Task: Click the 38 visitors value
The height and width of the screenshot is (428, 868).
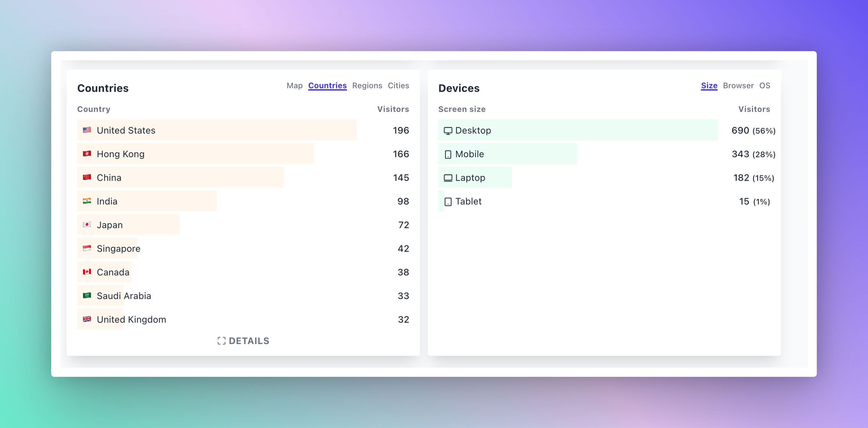Action: point(403,272)
